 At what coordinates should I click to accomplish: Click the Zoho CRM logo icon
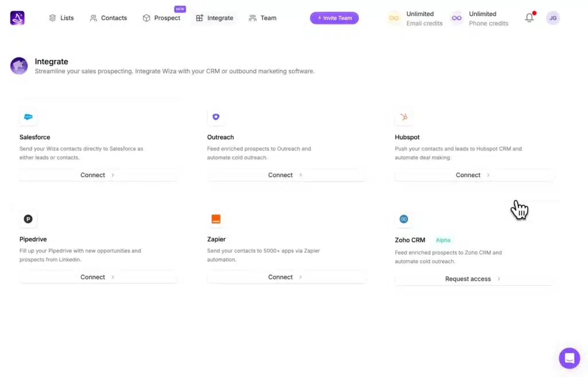(404, 219)
